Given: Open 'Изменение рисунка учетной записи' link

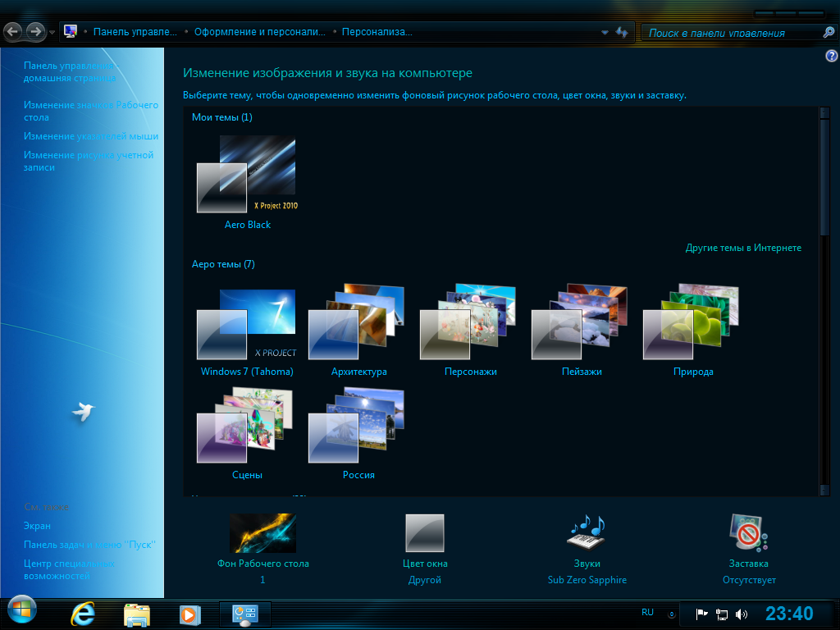Looking at the screenshot, I should coord(89,161).
